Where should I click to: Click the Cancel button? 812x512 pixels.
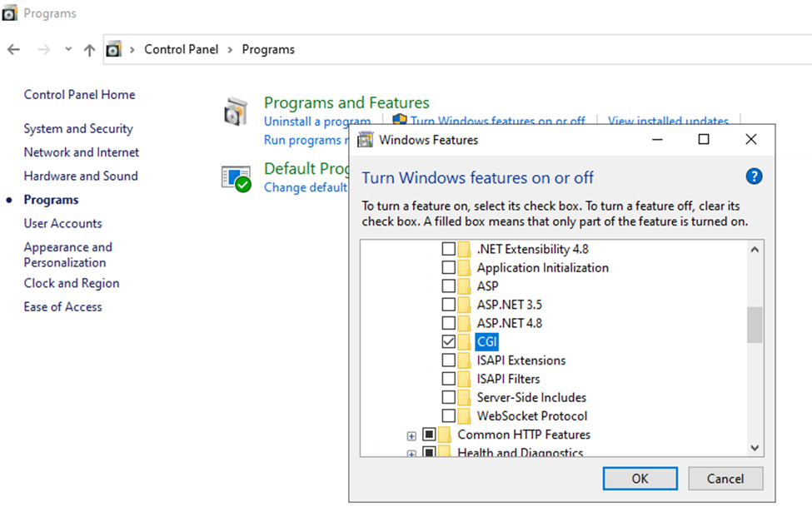(x=725, y=479)
